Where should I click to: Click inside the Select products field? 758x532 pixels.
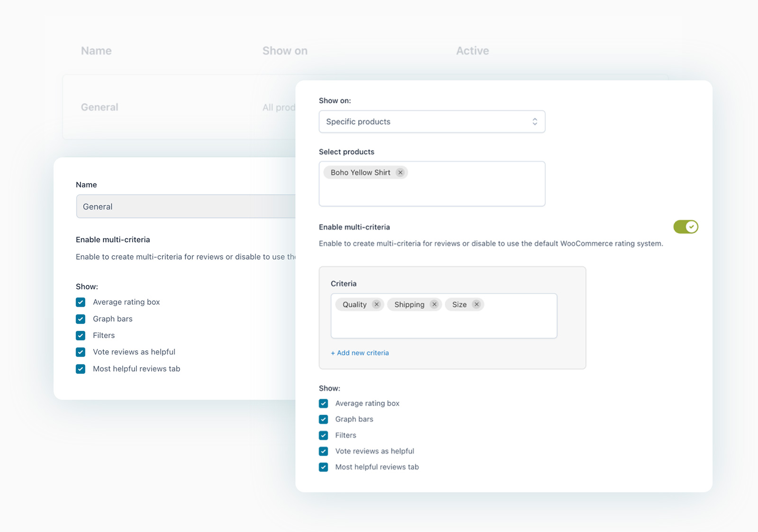click(x=431, y=192)
